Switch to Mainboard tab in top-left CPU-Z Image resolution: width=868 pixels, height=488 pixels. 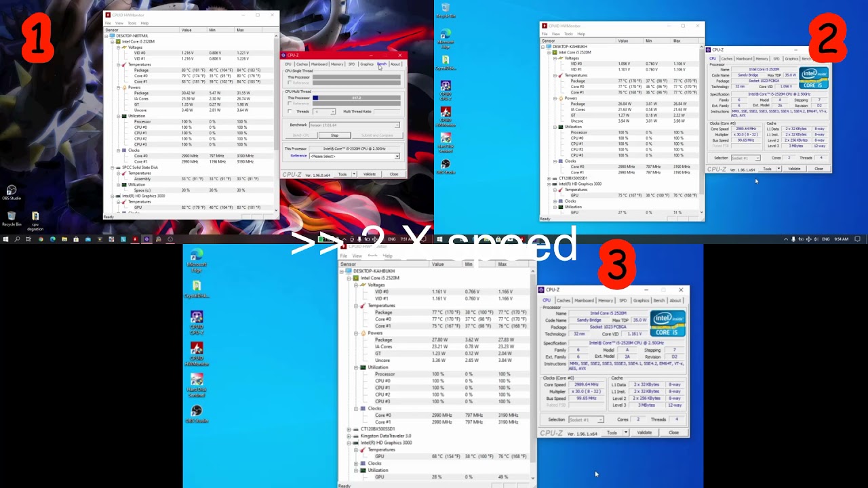[319, 64]
